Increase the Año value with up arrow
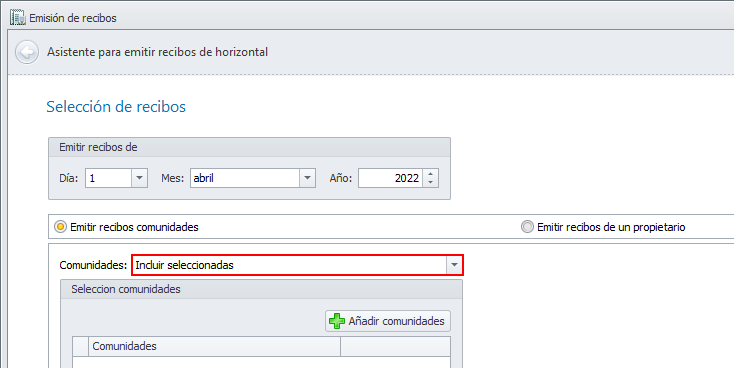Image resolution: width=734 pixels, height=368 pixels. [430, 174]
